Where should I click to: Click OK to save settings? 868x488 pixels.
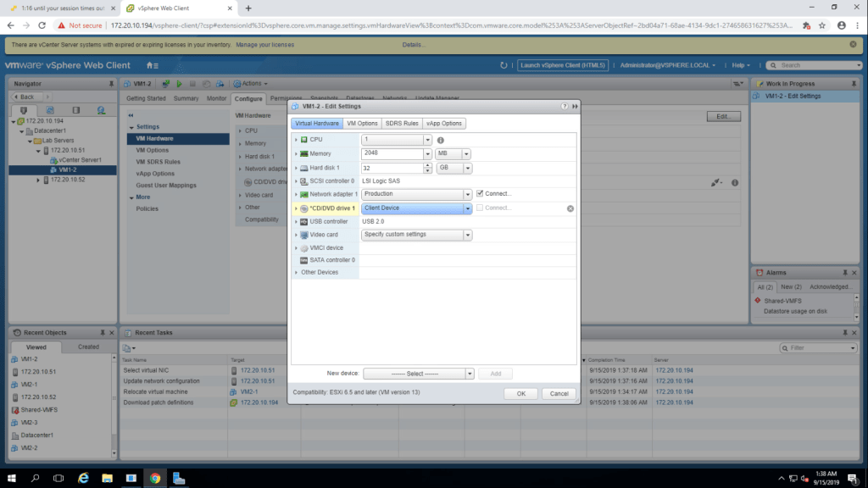point(520,394)
